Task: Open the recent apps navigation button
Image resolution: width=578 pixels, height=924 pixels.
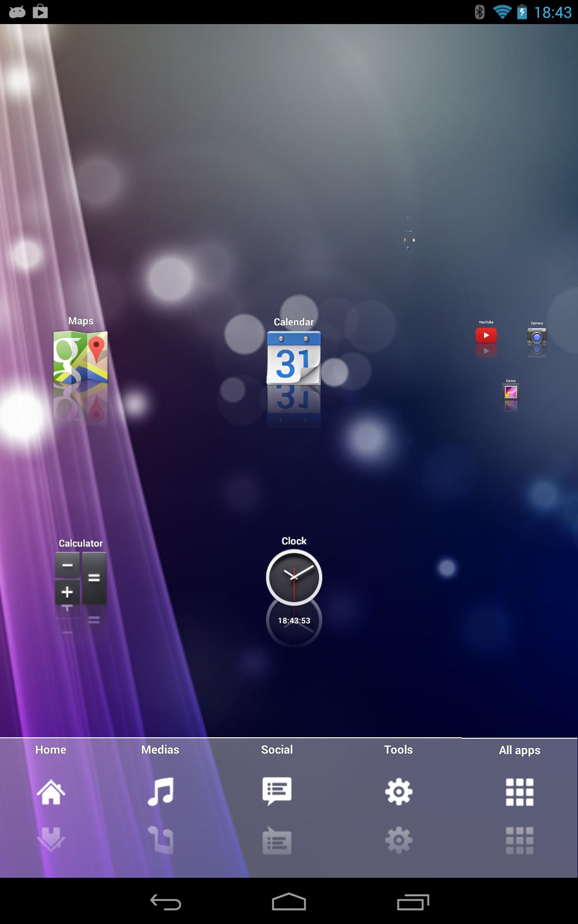Action: click(413, 902)
